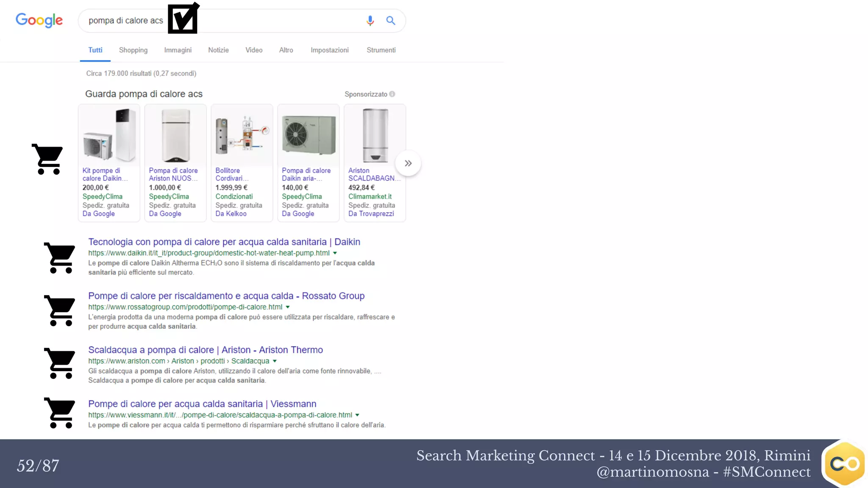Image resolution: width=868 pixels, height=488 pixels.
Task: Click the search field containing pompa di calore acs
Action: [x=242, y=21]
